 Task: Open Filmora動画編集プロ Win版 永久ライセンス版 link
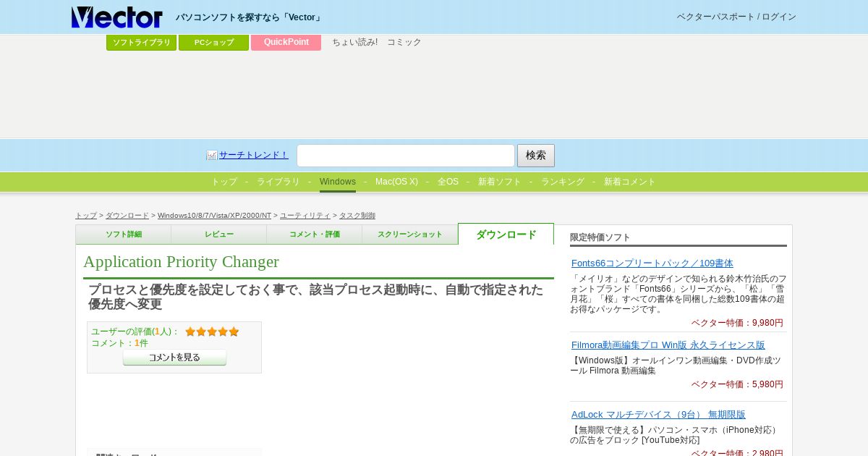pyautogui.click(x=668, y=345)
